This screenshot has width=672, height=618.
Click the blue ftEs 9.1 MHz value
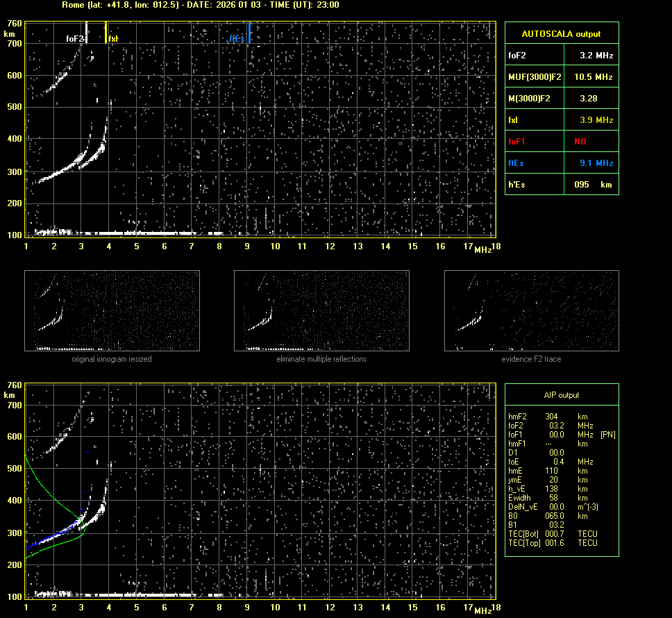coord(596,163)
